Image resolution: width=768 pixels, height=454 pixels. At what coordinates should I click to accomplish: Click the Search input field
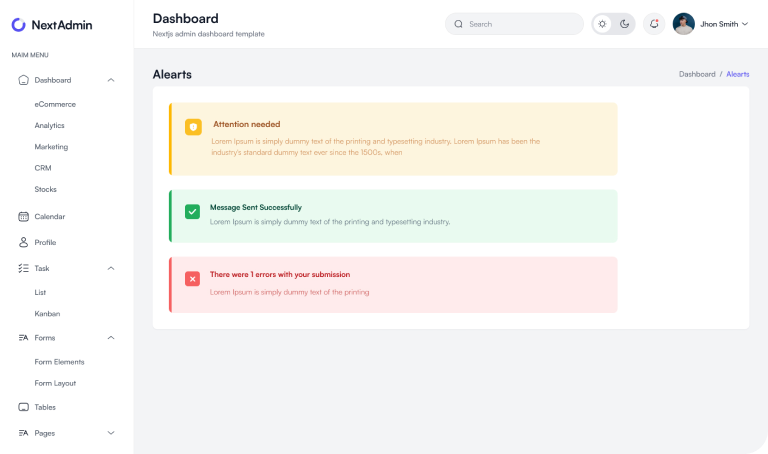[520, 24]
